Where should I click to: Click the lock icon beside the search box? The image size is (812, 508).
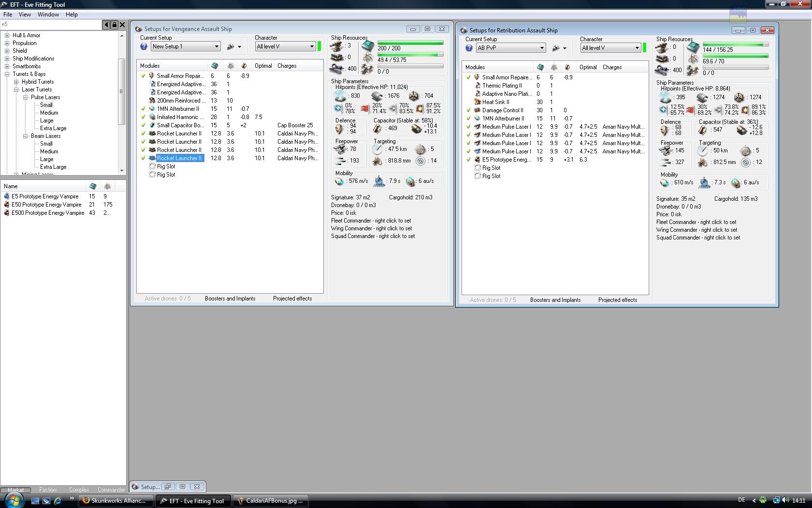coord(115,24)
